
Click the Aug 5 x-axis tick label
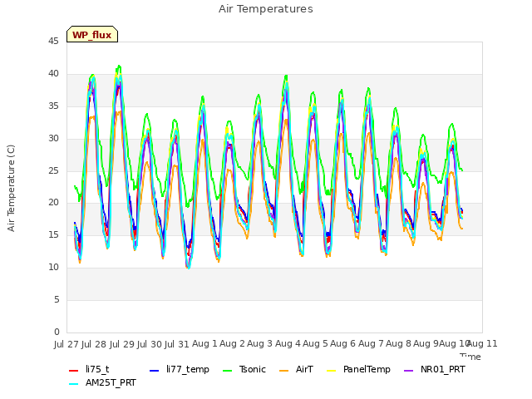(x=315, y=343)
